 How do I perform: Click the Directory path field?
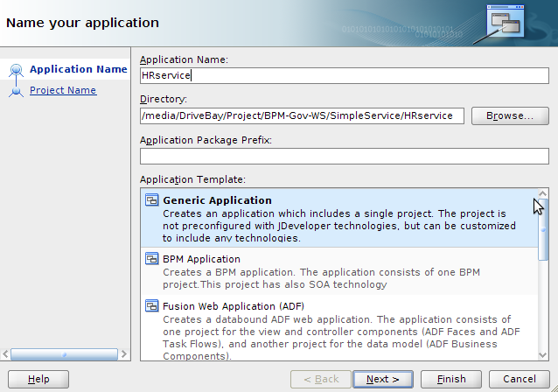(x=302, y=115)
